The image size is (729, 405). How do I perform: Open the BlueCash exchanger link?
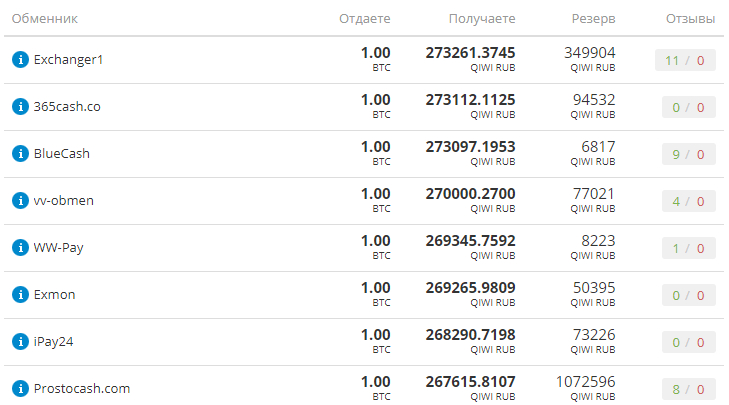[x=61, y=153]
